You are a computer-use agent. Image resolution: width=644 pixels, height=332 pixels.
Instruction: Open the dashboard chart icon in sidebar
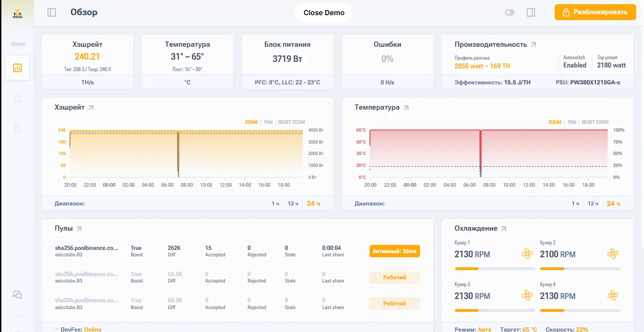[x=17, y=68]
